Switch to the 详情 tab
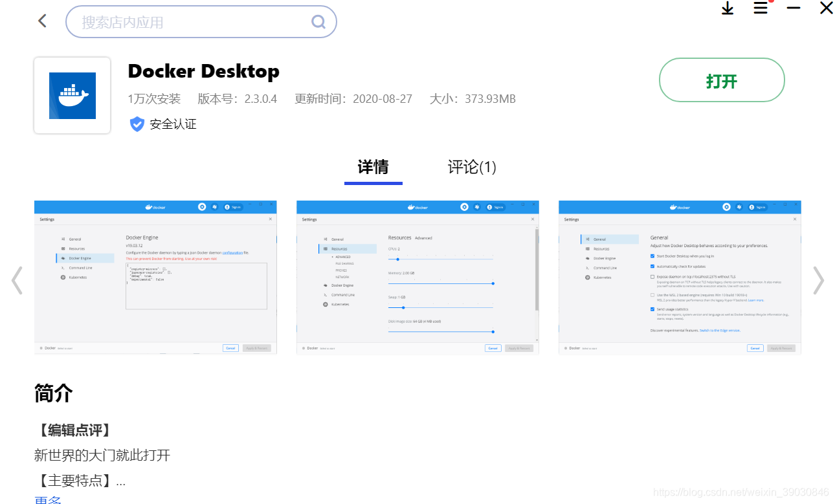The image size is (835, 504). coord(373,168)
